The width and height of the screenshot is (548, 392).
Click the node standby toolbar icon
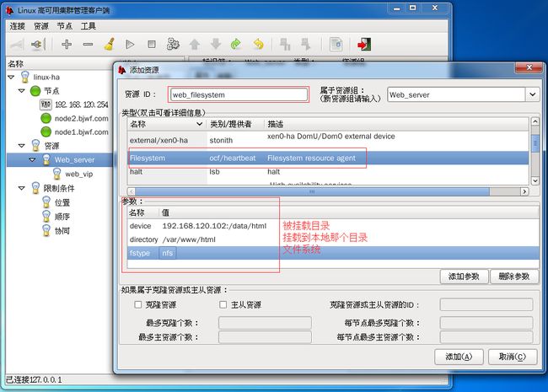[285, 45]
